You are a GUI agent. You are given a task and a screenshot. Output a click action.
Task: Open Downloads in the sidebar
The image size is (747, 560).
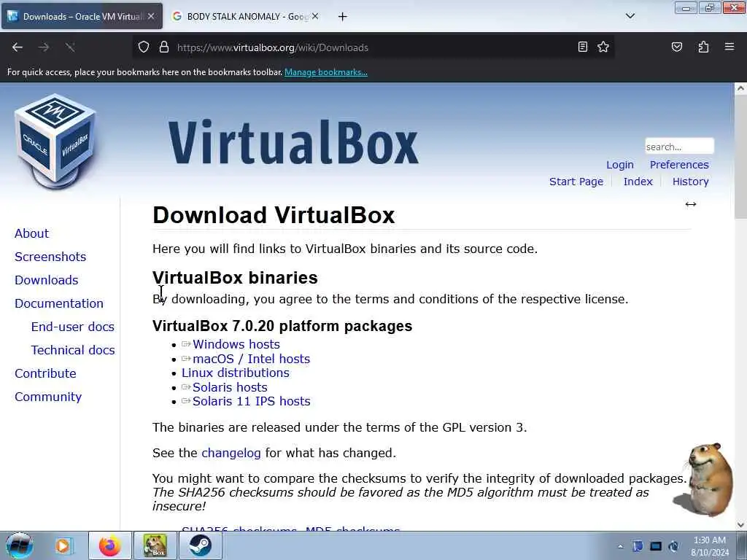(46, 280)
